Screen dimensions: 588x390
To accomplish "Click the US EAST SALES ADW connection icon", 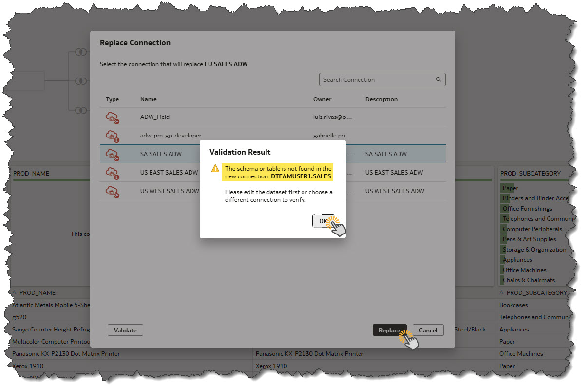I will point(113,173).
